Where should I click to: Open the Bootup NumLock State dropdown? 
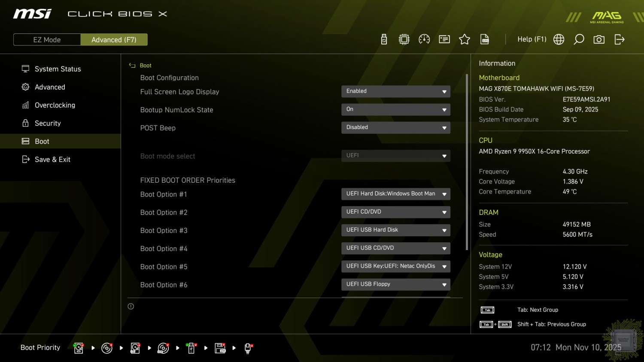395,109
